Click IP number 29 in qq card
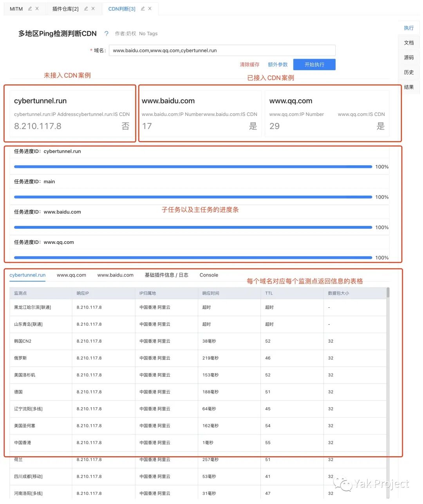Image resolution: width=423 pixels, height=504 pixels. click(x=275, y=126)
